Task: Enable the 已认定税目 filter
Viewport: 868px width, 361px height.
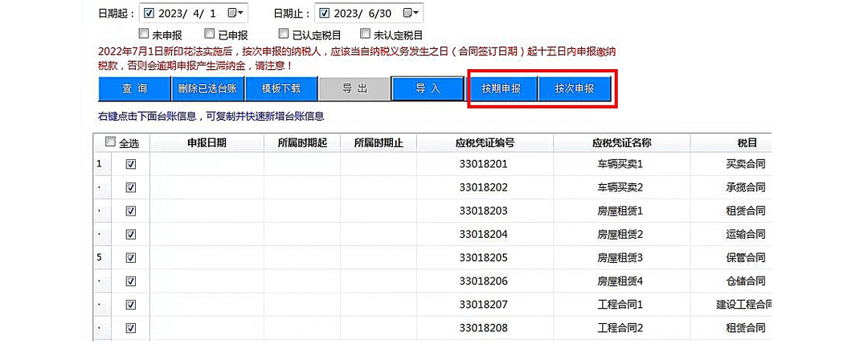Action: [284, 35]
